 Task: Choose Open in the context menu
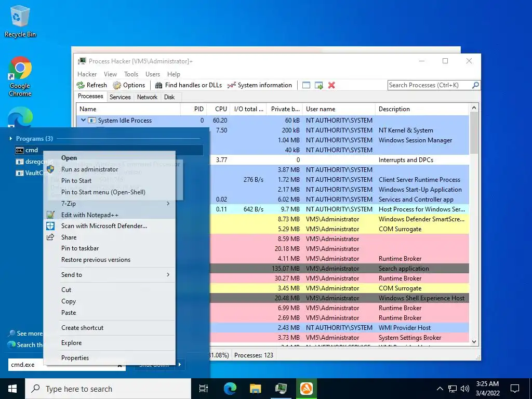point(69,158)
